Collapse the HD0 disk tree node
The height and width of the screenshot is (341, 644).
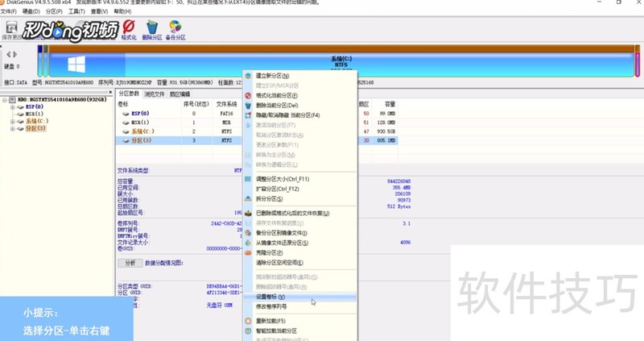click(x=5, y=99)
